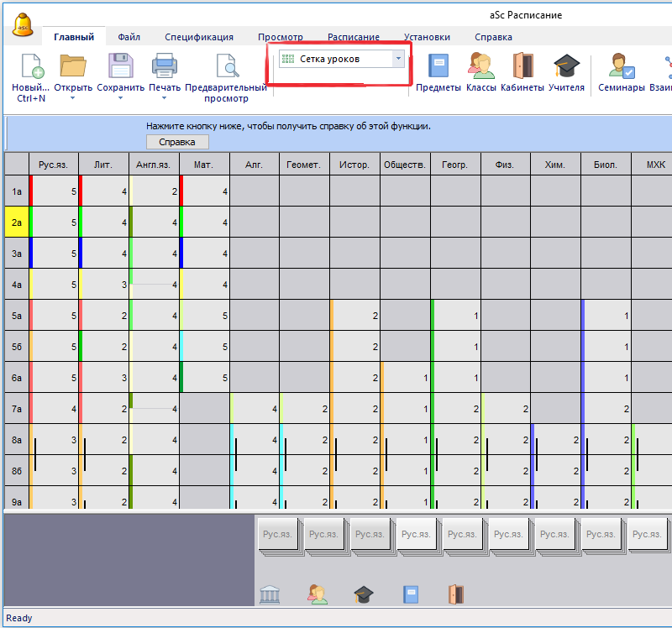The image size is (672, 628).
Task: Click the Open (Открыть) folder icon
Action: 73,66
